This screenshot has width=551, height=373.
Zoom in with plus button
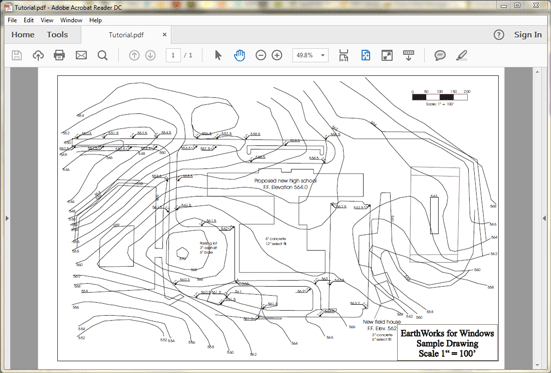coord(277,55)
